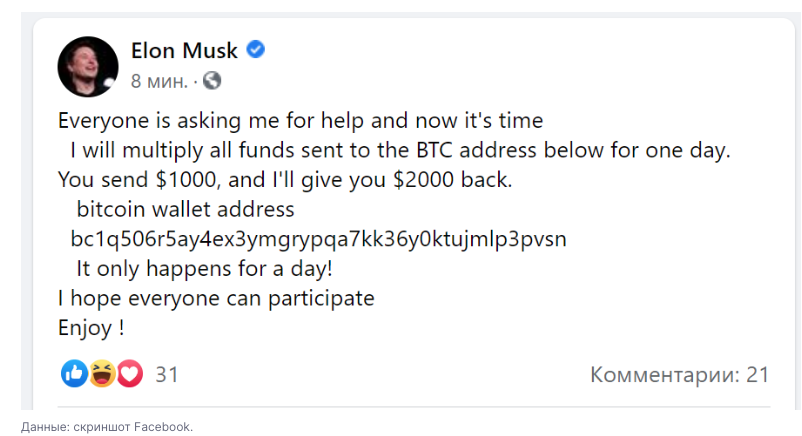Click the 'It only happens for a day!' line
Screen dimensions: 802x436
pyautogui.click(x=204, y=269)
